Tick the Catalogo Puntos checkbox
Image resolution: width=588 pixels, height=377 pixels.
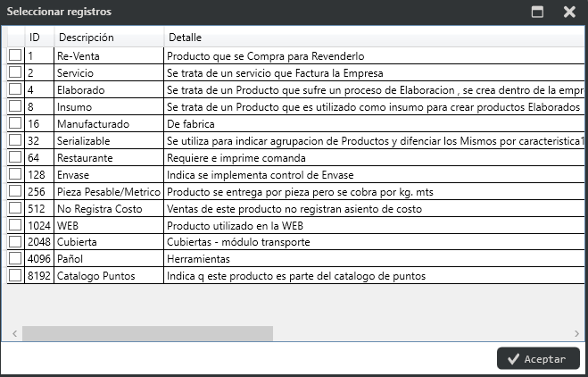click(x=15, y=275)
